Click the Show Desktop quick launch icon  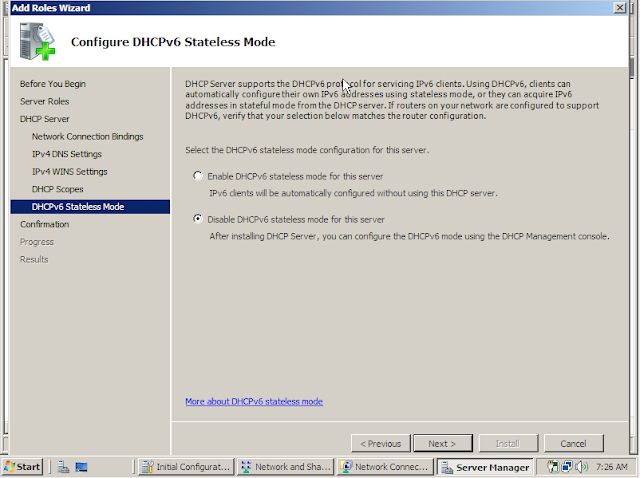81,467
